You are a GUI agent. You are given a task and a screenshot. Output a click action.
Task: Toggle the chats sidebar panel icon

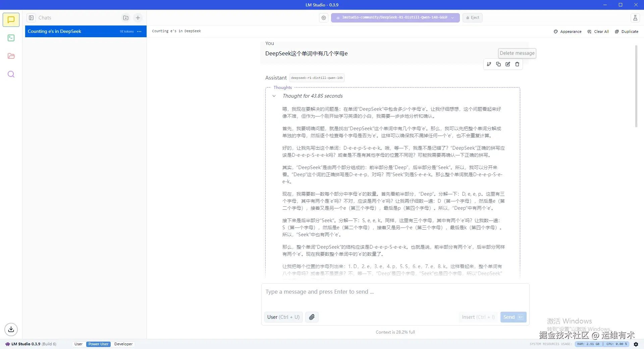[x=31, y=18]
